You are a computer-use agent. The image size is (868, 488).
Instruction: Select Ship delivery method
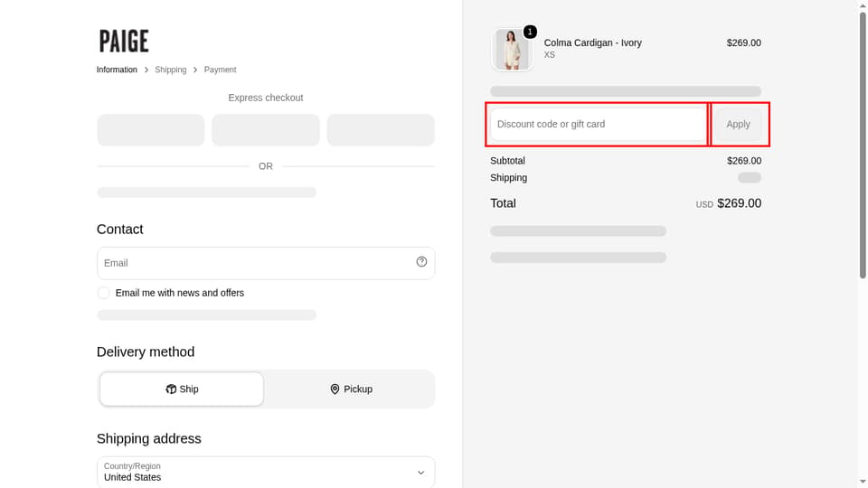(182, 389)
